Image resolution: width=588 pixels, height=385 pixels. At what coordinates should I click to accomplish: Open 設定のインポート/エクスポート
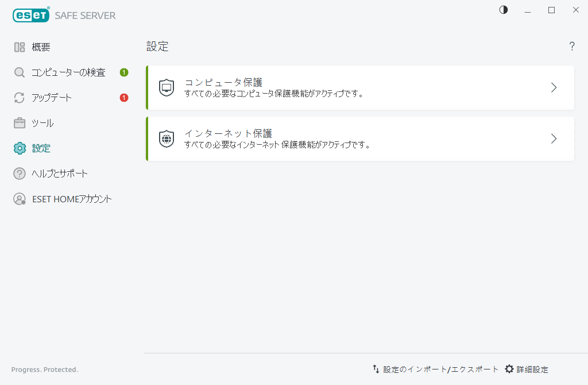point(439,369)
